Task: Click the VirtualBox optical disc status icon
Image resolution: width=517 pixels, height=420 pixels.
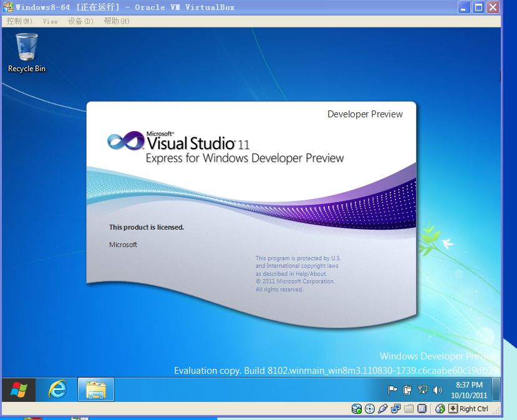Action: tap(370, 409)
